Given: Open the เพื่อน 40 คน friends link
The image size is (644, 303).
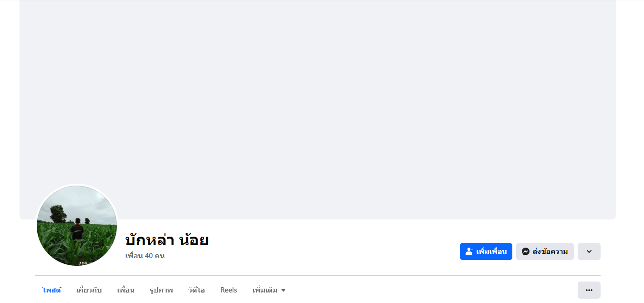Looking at the screenshot, I should tap(145, 256).
